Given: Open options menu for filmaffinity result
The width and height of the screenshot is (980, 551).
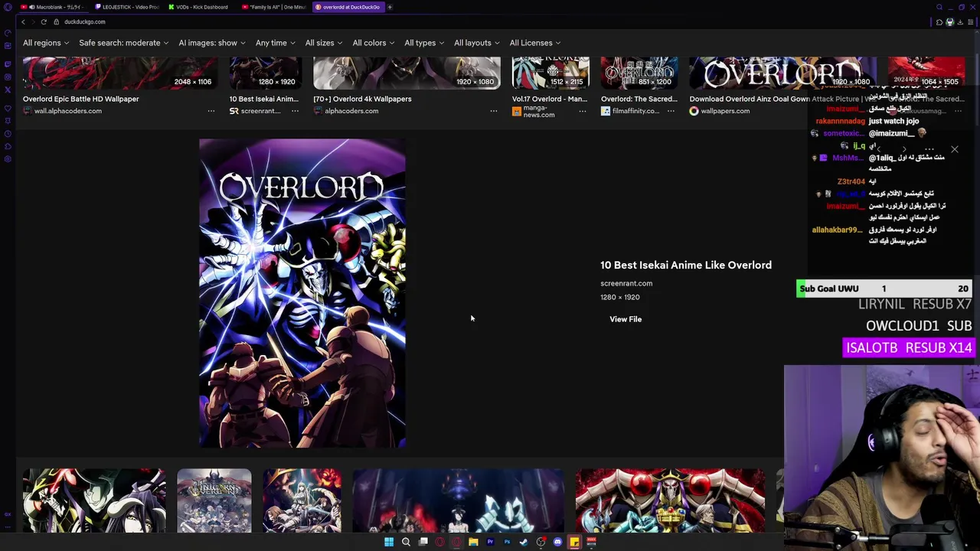Looking at the screenshot, I should (671, 111).
